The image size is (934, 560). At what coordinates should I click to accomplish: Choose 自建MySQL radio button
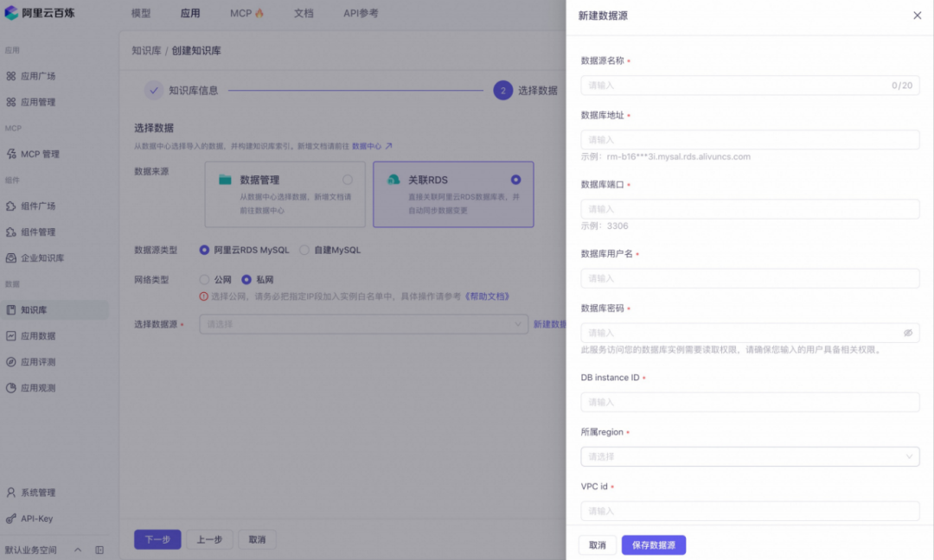(304, 250)
